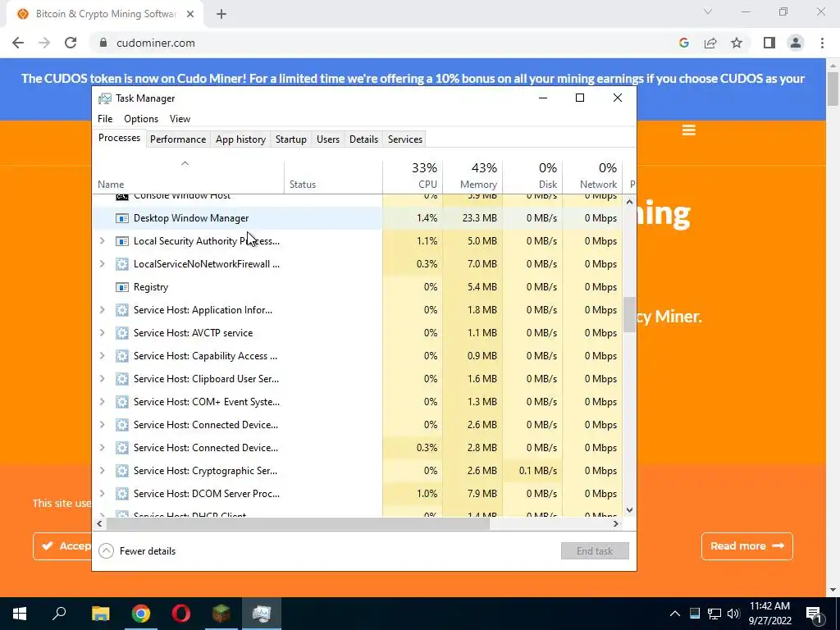Expand Service Host: Application Infor... row
The height and width of the screenshot is (630, 840).
[103, 310]
